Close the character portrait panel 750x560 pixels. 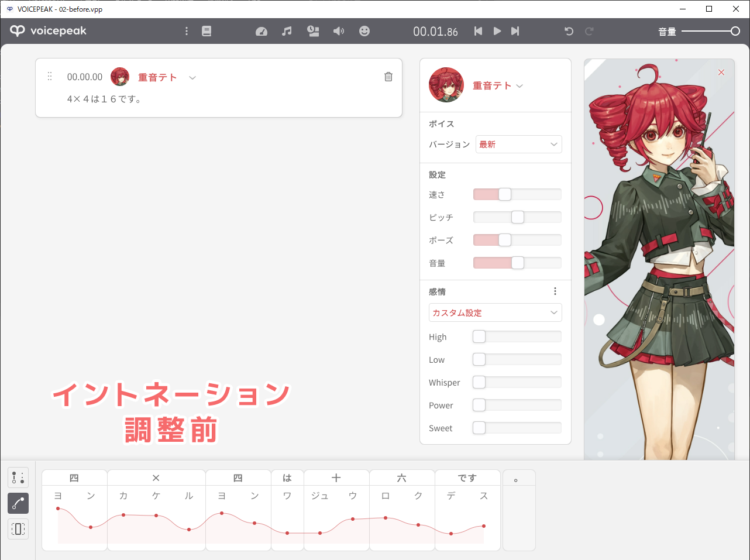click(x=721, y=73)
